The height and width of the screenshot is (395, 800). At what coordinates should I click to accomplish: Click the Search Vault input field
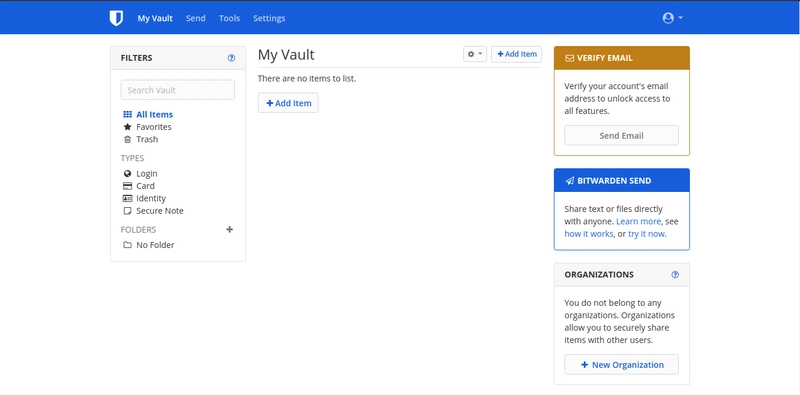point(178,90)
